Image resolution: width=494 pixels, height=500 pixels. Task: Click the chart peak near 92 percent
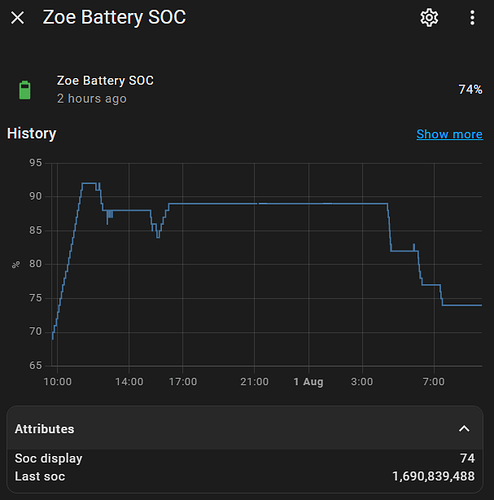89,183
